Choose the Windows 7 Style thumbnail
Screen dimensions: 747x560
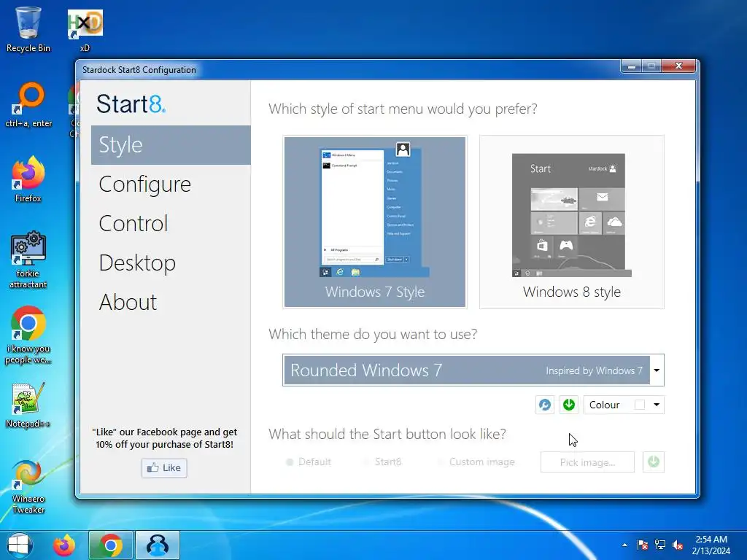coord(375,222)
